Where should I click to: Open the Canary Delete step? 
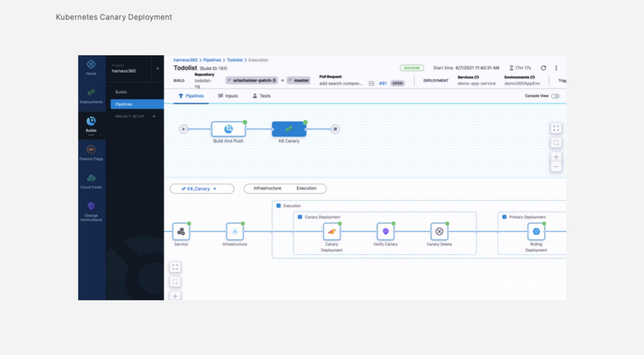coord(440,231)
